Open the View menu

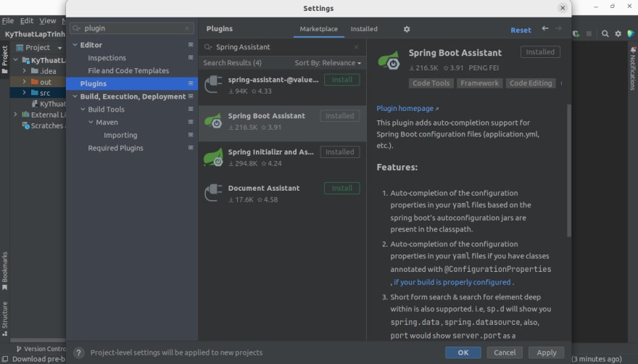coord(48,21)
